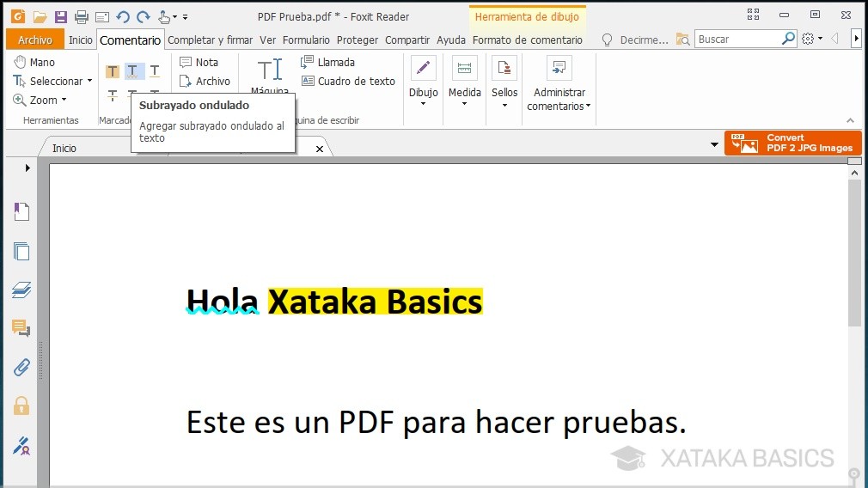Click the right arrow next-result button
Viewport: 868px width, 488px height.
(856, 39)
